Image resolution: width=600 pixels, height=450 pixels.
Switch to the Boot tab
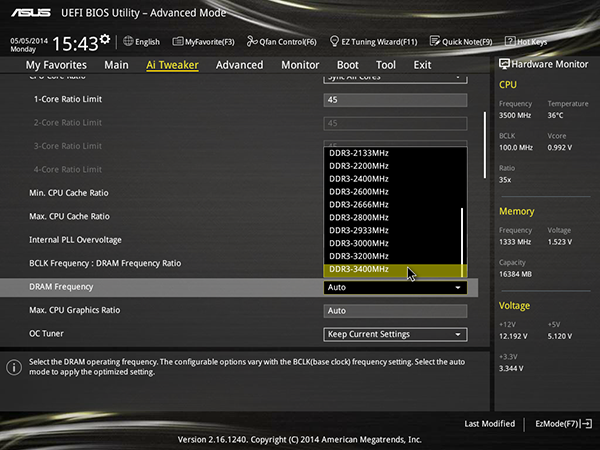(348, 65)
